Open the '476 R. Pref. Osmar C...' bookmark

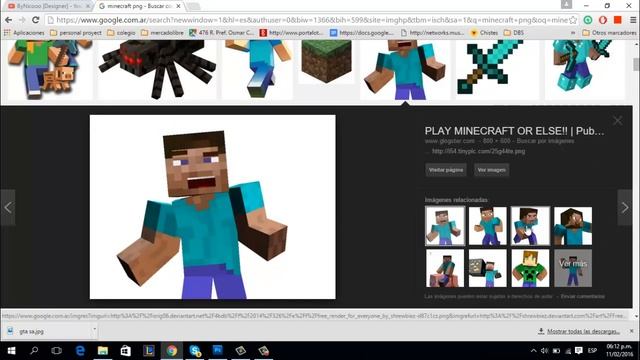(x=222, y=33)
